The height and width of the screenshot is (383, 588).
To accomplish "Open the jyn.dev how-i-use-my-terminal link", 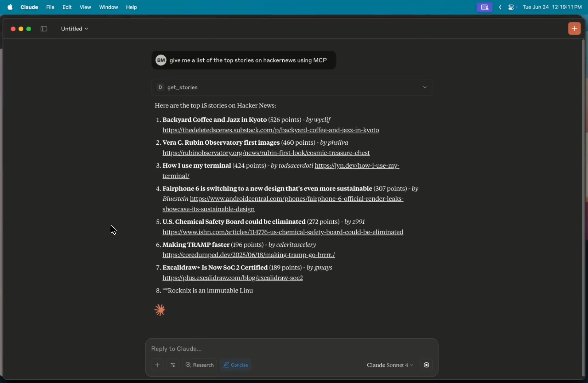I will tap(357, 166).
